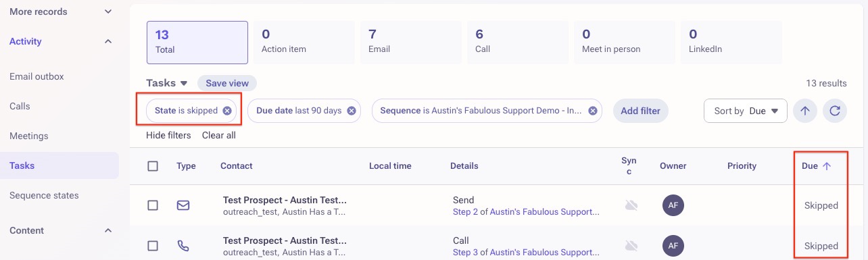Open the Sort by Due dropdown
The height and width of the screenshot is (260, 868).
(x=746, y=111)
